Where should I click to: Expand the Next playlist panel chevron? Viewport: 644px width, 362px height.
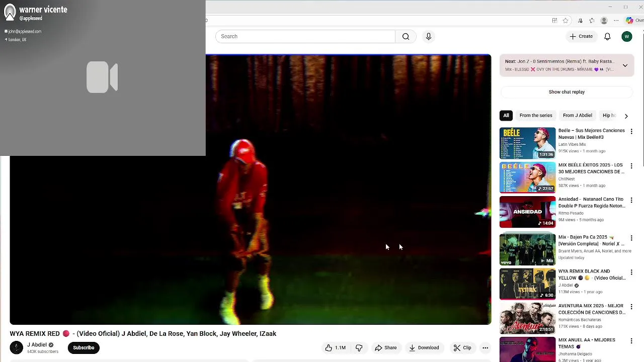pos(625,65)
